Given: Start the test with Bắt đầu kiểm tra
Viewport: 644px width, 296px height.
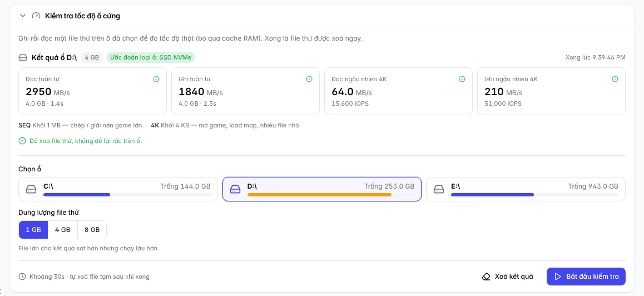Looking at the screenshot, I should click(586, 277).
